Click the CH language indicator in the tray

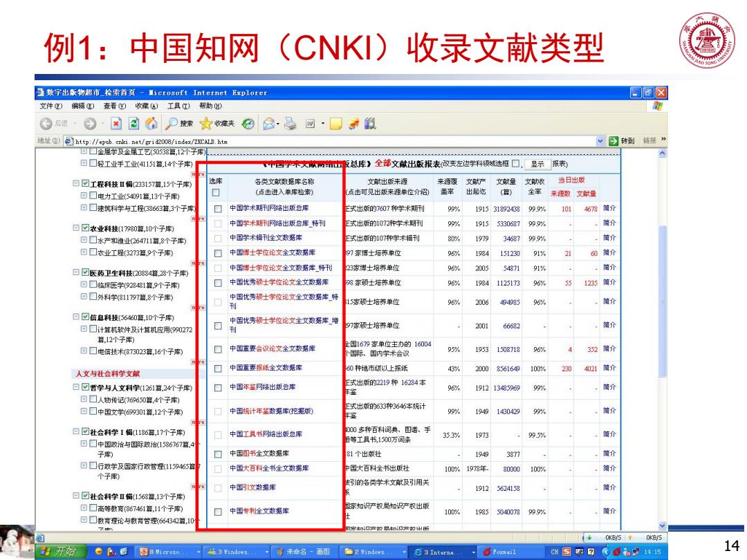coord(555,552)
